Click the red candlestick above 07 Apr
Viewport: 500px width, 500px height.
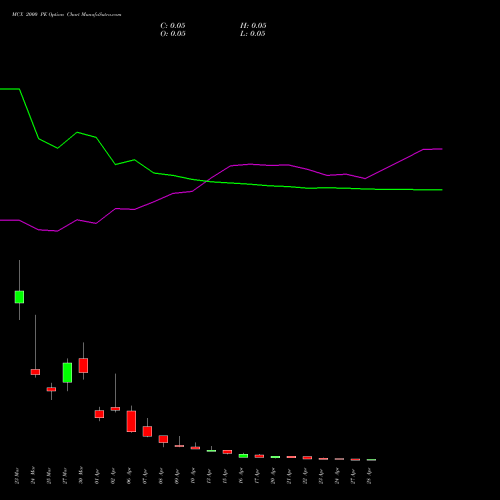click(147, 431)
